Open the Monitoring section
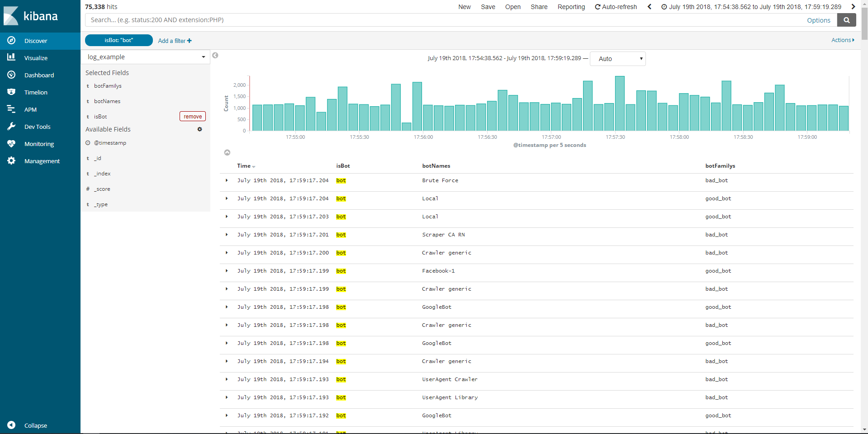 coord(38,143)
